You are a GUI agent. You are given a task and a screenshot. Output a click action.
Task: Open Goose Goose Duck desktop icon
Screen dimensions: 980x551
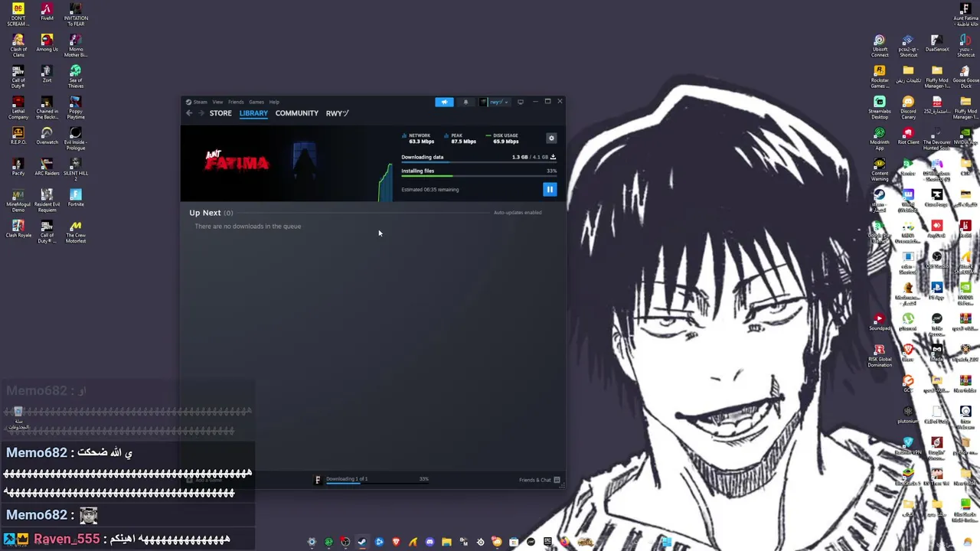(x=965, y=77)
